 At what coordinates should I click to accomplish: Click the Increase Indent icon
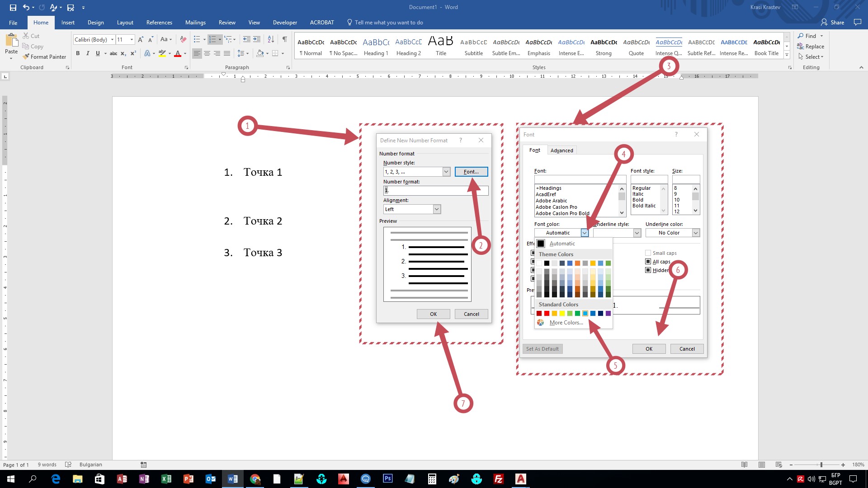pyautogui.click(x=257, y=39)
